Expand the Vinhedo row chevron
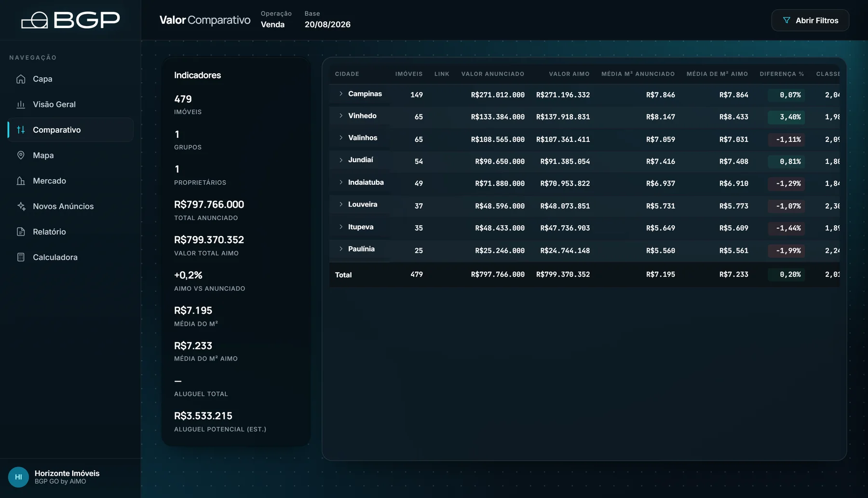The image size is (868, 498). (x=341, y=116)
